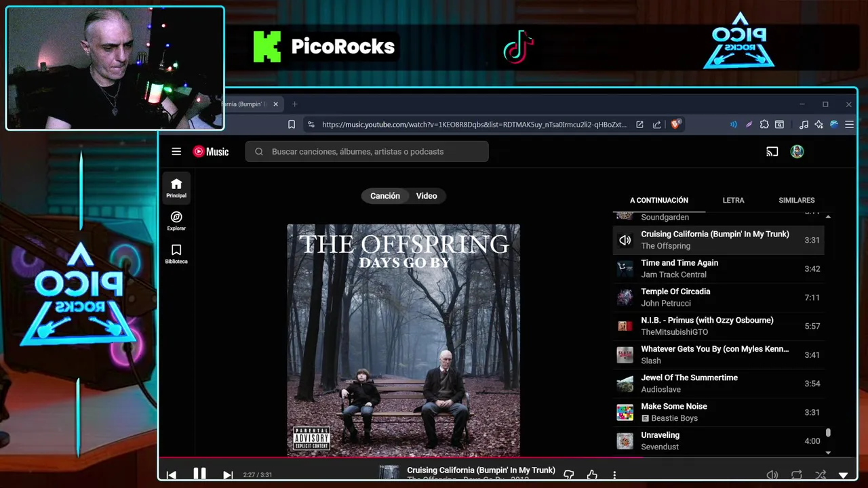Pause the current song
Image resolution: width=868 pixels, height=488 pixels.
pyautogui.click(x=199, y=474)
